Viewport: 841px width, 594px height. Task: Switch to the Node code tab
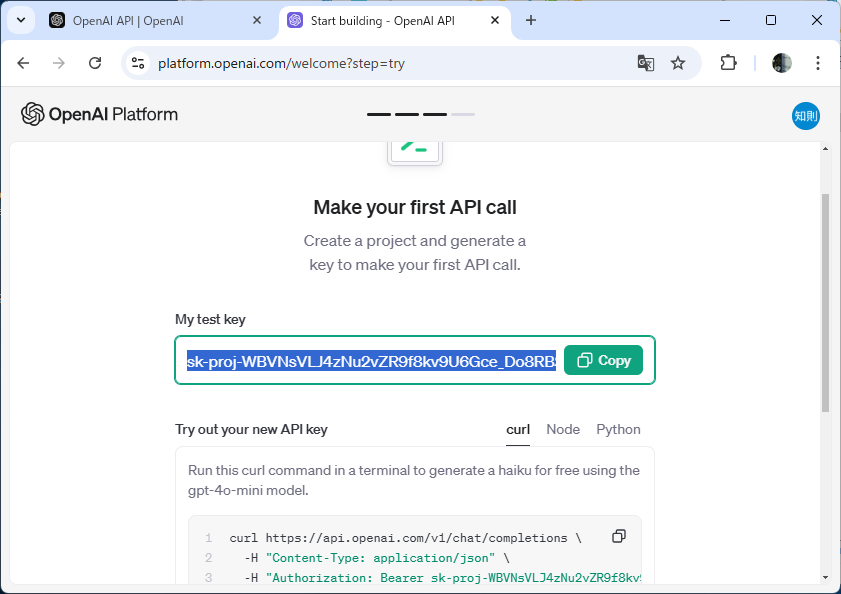point(563,429)
